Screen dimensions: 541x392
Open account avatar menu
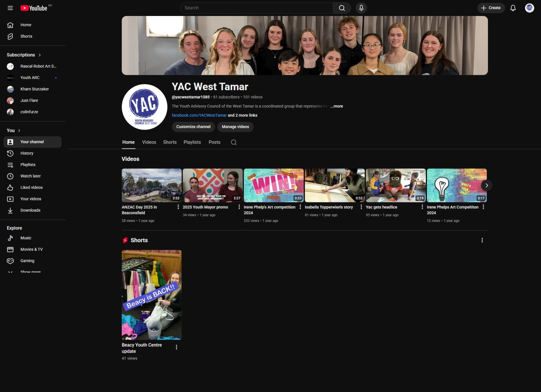[530, 8]
